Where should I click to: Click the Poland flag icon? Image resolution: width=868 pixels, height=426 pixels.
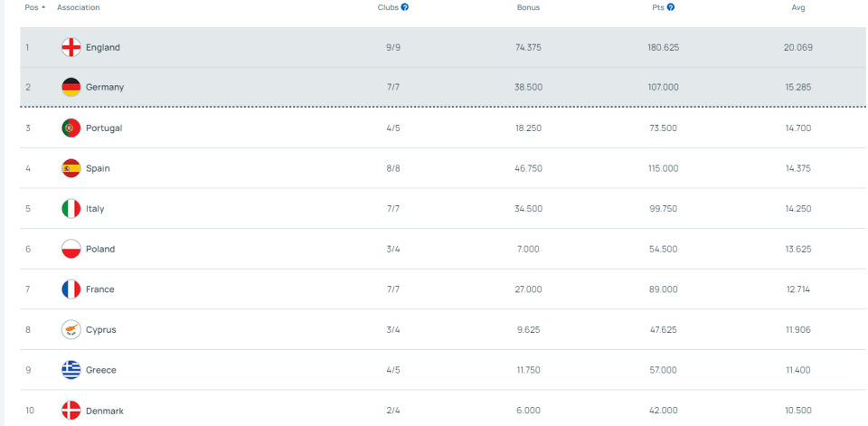pos(71,249)
